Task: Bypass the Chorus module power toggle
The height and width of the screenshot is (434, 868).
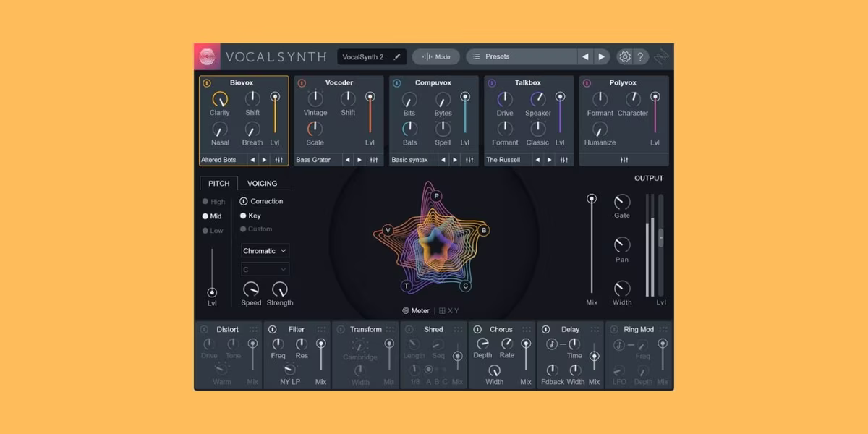Action: (x=478, y=329)
